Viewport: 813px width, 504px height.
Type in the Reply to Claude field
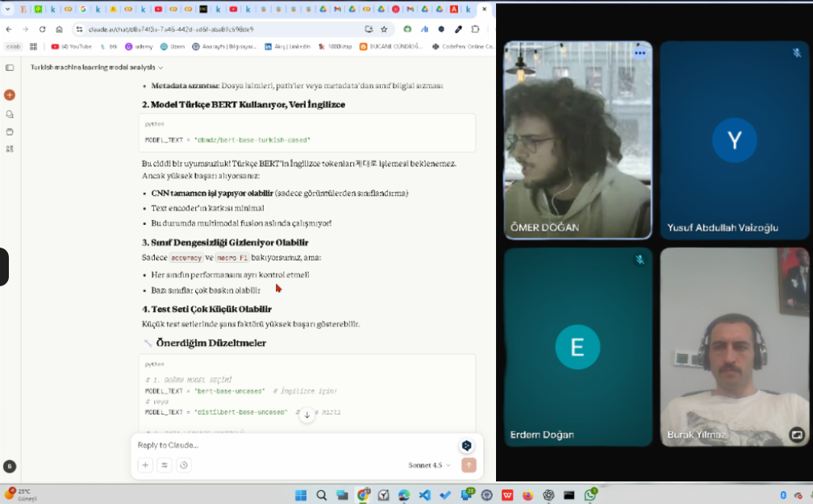coord(290,445)
